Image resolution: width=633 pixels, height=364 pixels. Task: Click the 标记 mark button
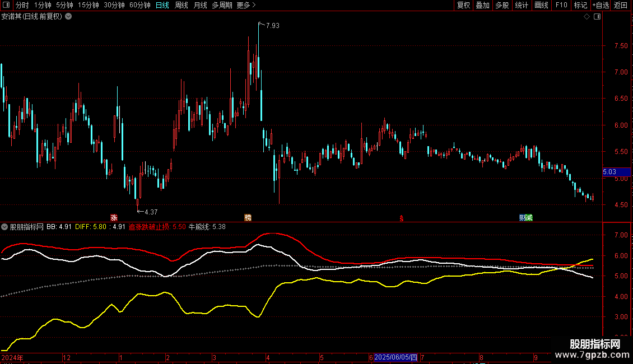point(580,5)
